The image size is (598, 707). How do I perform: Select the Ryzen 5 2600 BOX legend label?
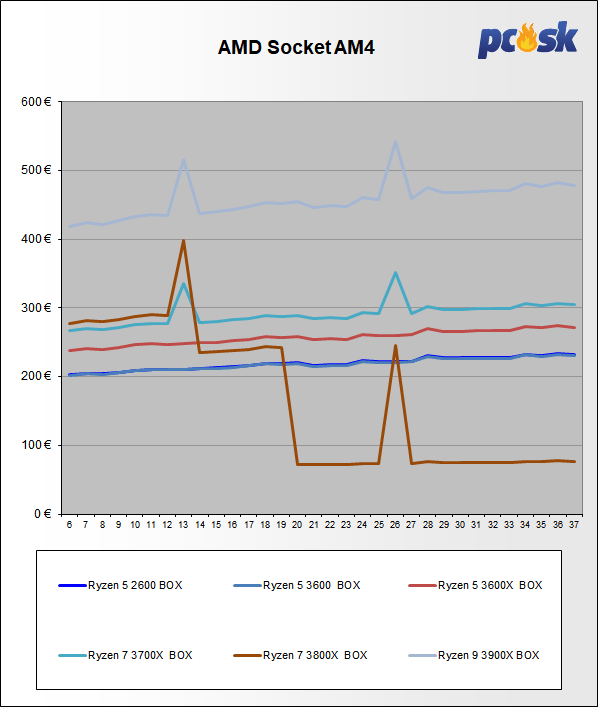[x=135, y=585]
